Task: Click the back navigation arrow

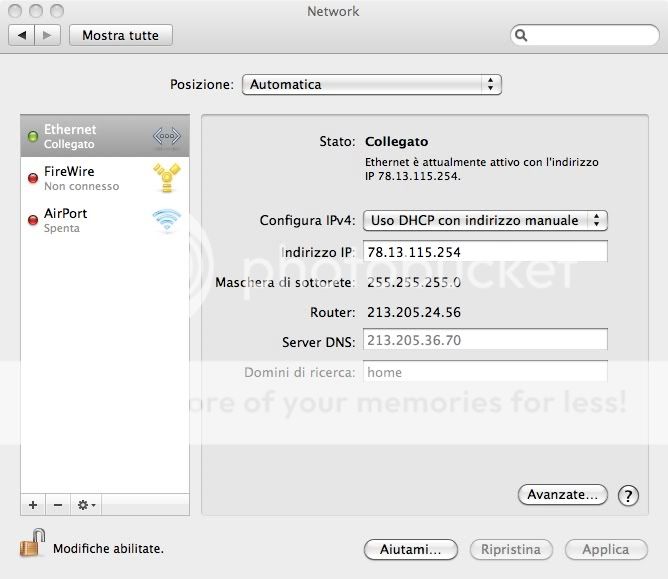Action: (x=23, y=35)
